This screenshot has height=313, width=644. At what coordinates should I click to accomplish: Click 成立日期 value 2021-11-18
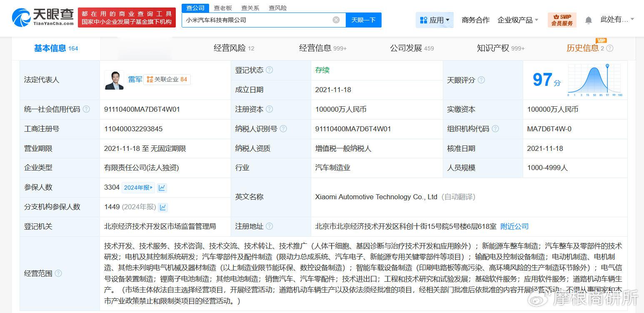click(x=333, y=90)
